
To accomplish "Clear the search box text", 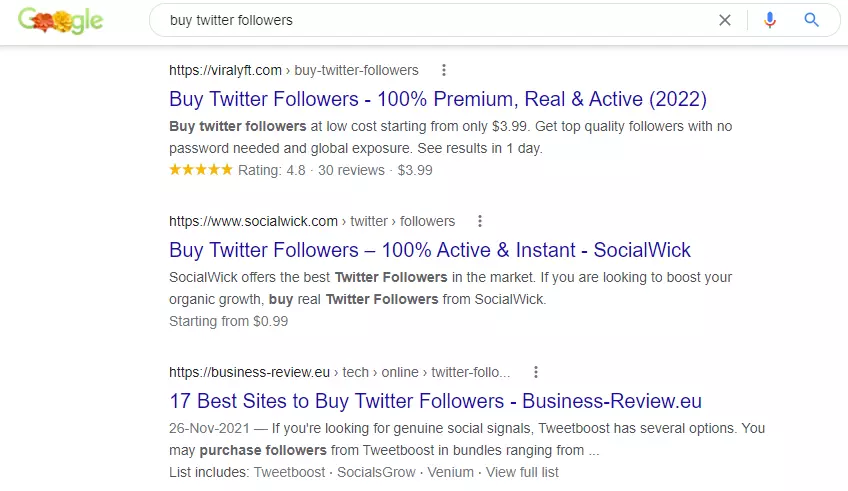I will [x=725, y=20].
